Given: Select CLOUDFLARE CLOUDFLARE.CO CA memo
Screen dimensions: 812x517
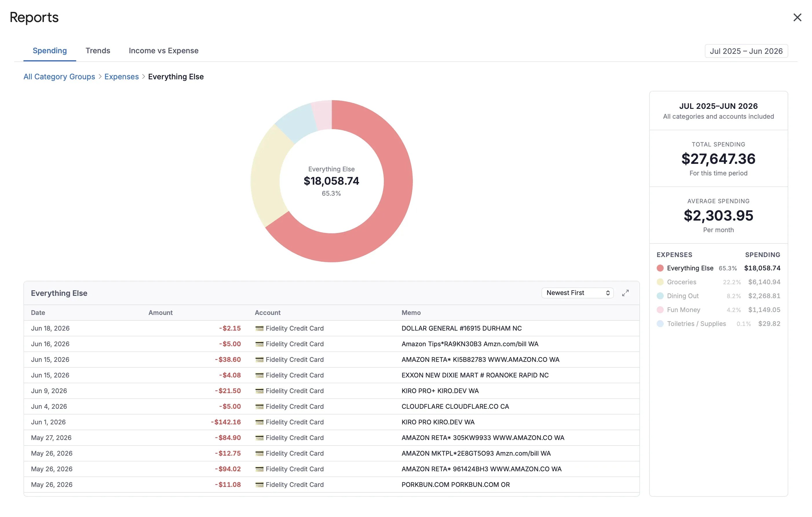Looking at the screenshot, I should (455, 406).
